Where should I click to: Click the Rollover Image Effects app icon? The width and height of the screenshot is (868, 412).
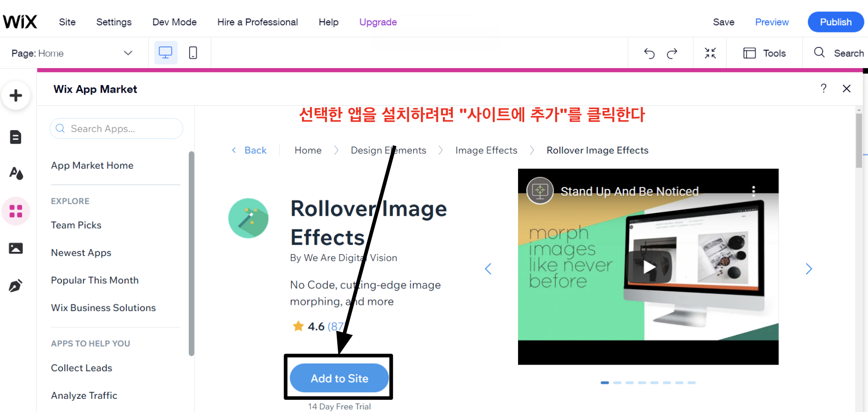click(x=248, y=218)
